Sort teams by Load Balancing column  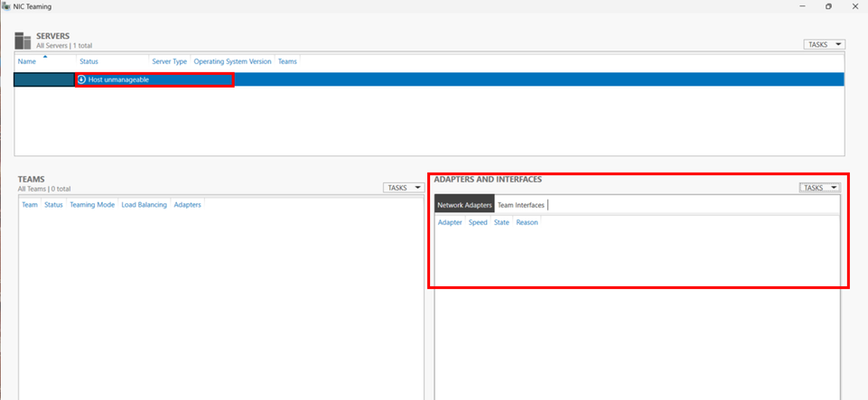click(144, 205)
